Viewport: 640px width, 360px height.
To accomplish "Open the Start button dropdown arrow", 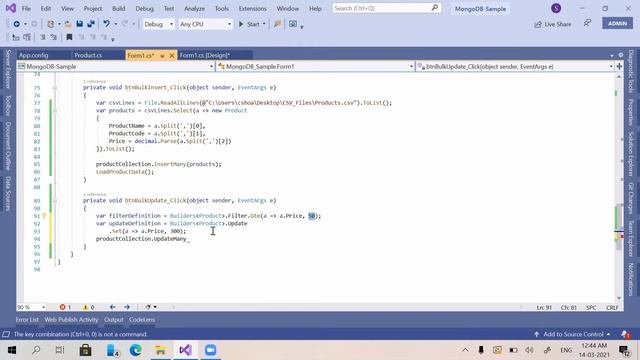I will click(264, 24).
